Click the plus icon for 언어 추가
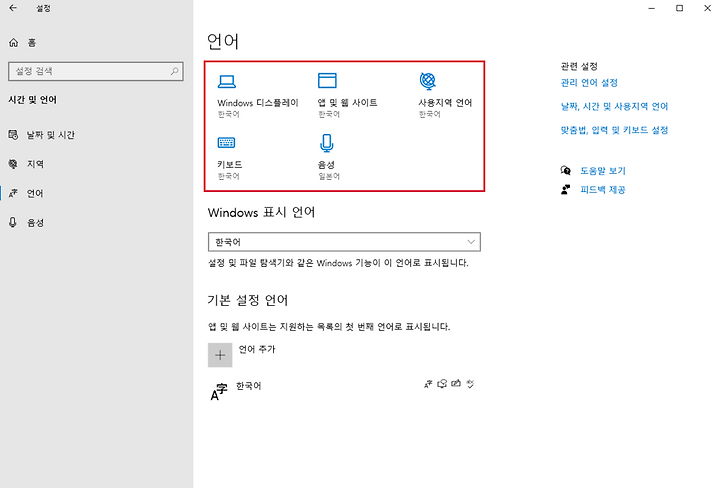 pos(220,355)
